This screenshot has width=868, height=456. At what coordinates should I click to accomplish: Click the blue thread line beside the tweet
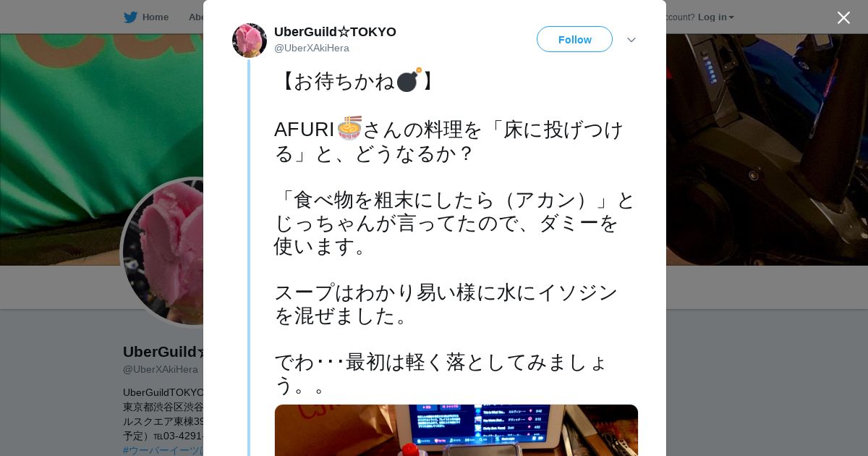[x=249, y=257]
